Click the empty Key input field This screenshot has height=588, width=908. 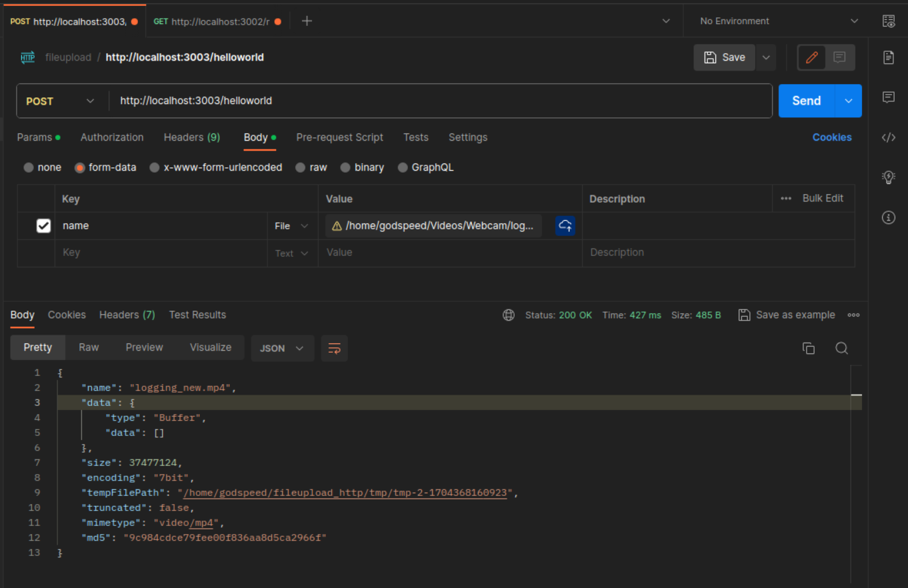(x=161, y=253)
